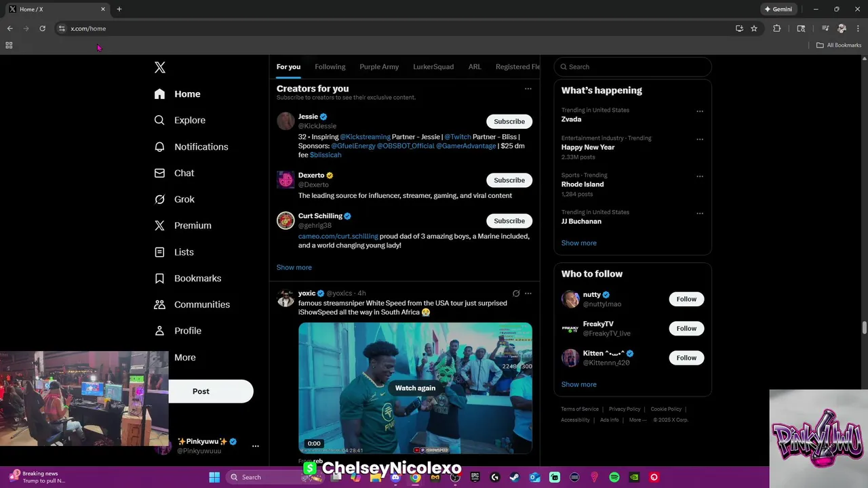Expand the More menu in the sidebar

coord(184,358)
